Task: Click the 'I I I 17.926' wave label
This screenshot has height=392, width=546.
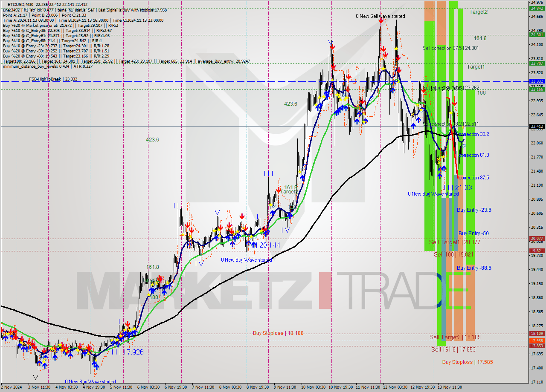Action: pyautogui.click(x=128, y=352)
